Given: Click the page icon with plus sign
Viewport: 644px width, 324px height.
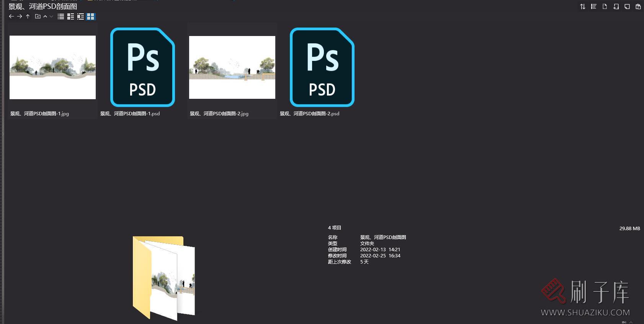Looking at the screenshot, I should 616,7.
